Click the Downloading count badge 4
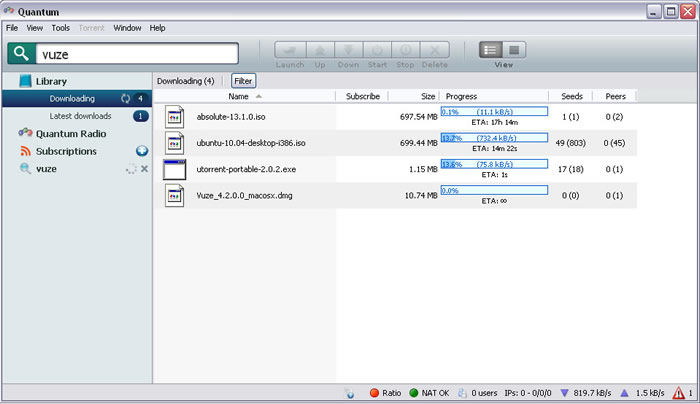Image resolution: width=700 pixels, height=404 pixels. click(x=140, y=99)
